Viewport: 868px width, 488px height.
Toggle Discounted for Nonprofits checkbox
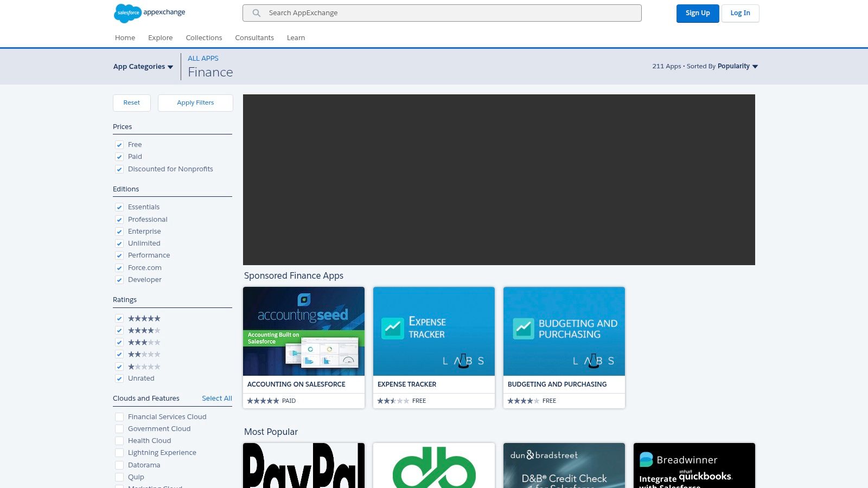tap(119, 169)
